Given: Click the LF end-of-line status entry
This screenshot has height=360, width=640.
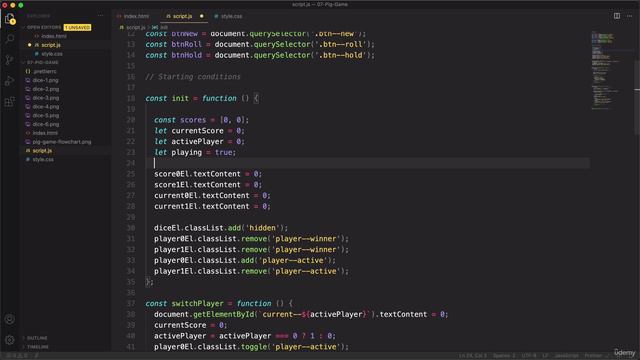Looking at the screenshot, I should click(545, 356).
